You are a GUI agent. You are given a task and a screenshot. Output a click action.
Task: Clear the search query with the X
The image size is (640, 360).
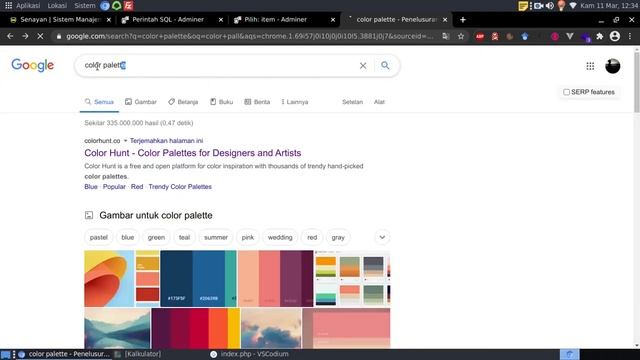coord(363,65)
